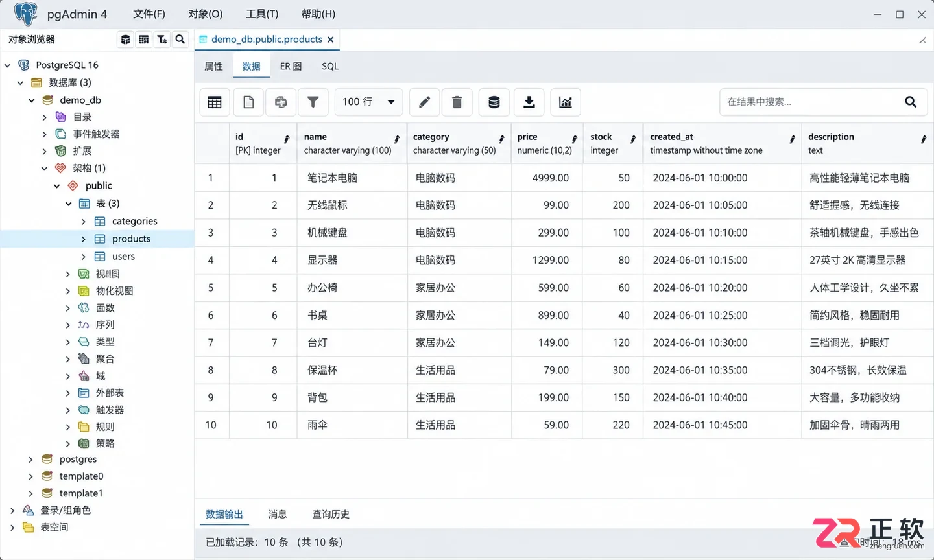This screenshot has height=560, width=934.
Task: Select the 数据输出 tab
Action: 224,514
